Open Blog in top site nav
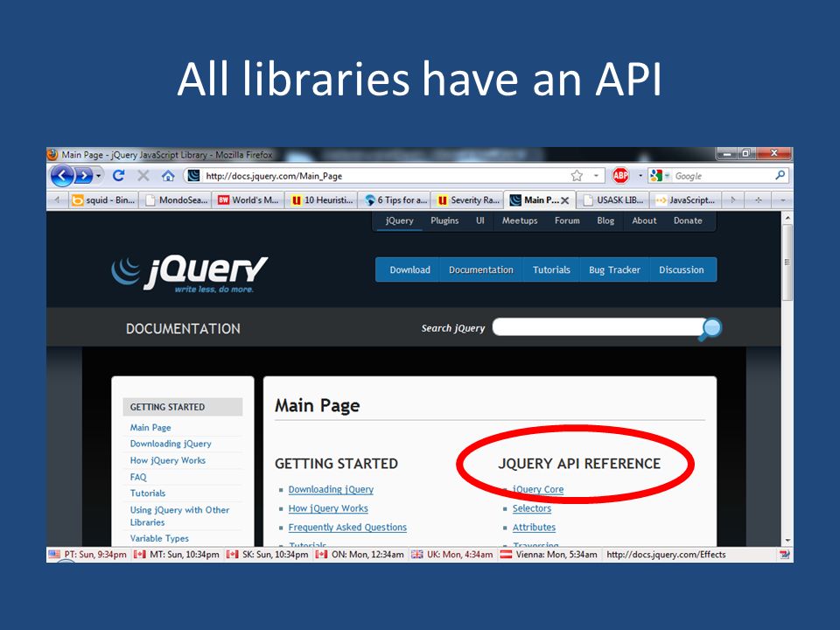The image size is (840, 630). click(605, 220)
